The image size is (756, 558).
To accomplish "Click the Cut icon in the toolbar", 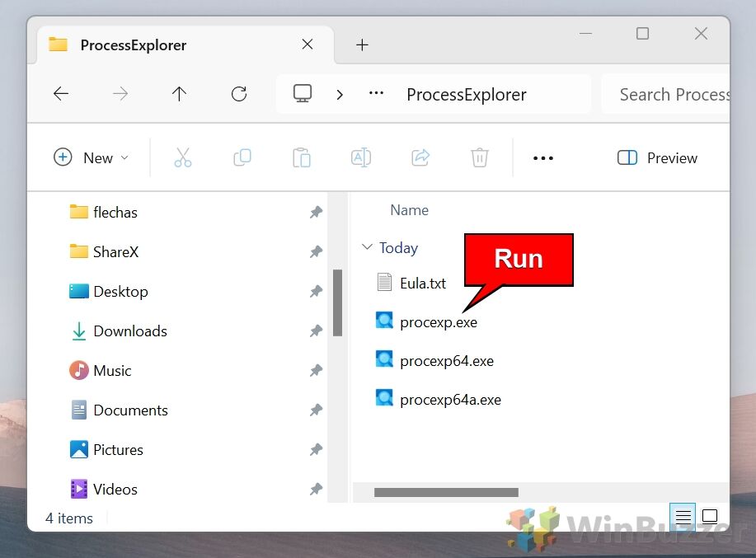I will click(x=183, y=157).
